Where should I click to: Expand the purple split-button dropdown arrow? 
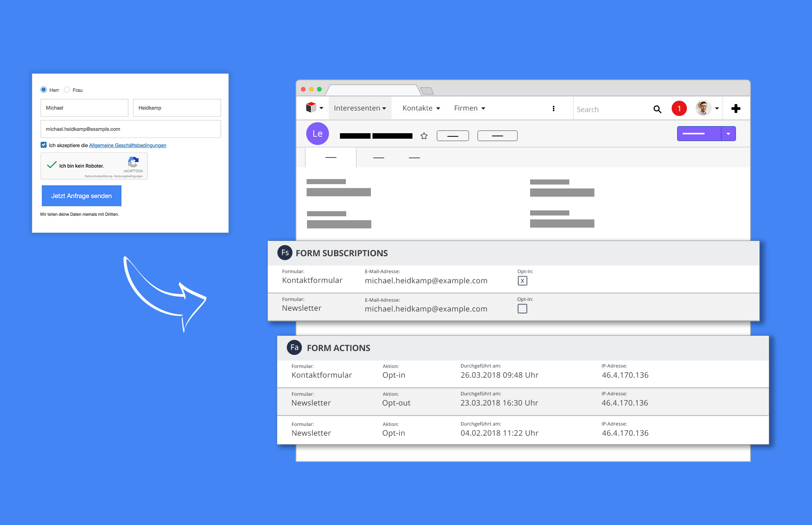click(x=728, y=133)
